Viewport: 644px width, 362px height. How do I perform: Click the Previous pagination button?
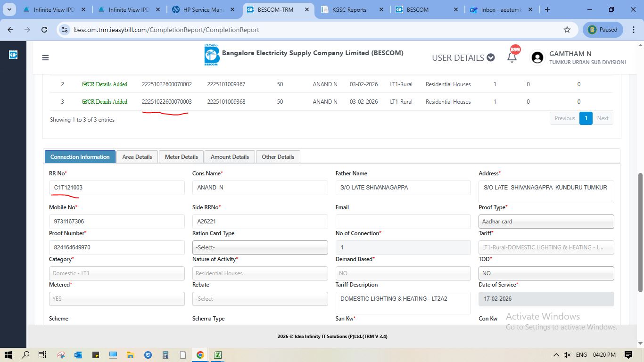564,118
